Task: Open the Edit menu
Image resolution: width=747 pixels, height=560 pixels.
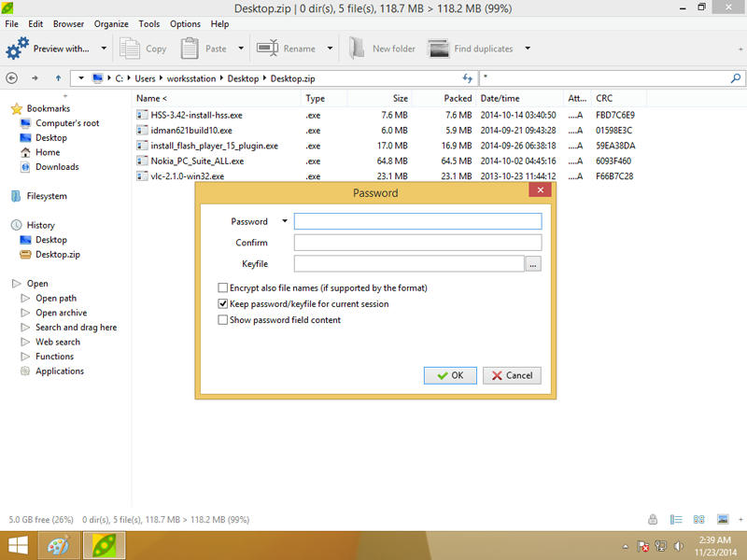Action: 35,24
